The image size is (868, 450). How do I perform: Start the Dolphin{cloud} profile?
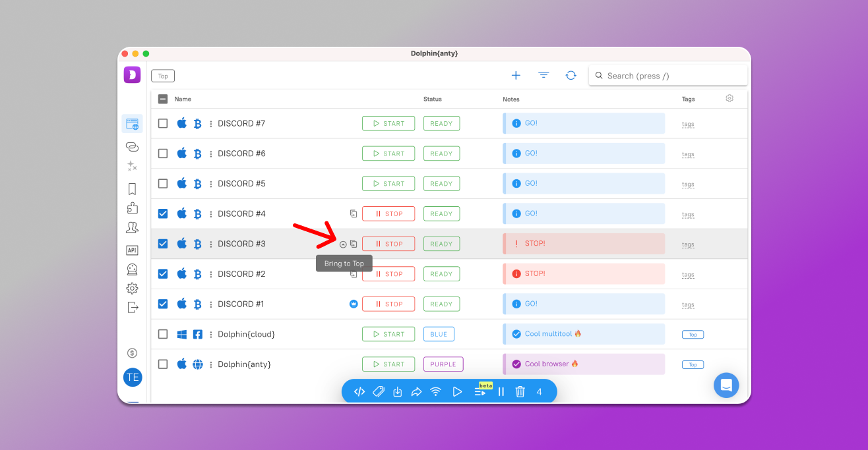(x=388, y=334)
